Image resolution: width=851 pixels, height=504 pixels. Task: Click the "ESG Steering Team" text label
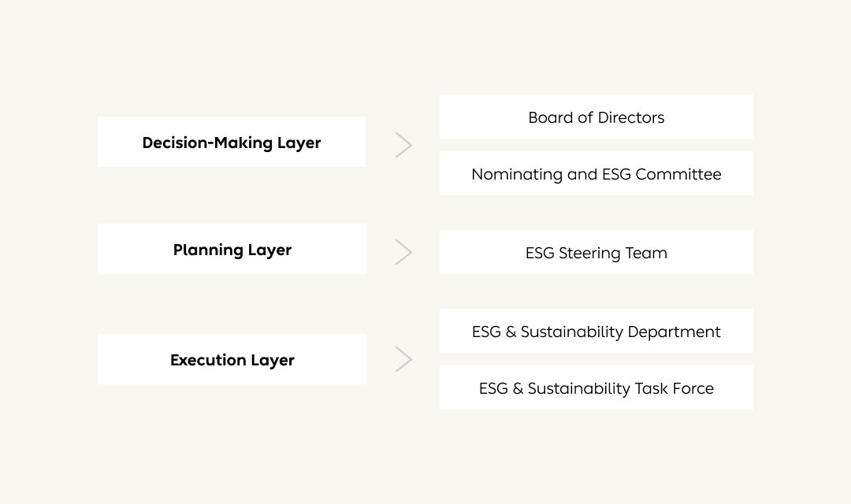click(x=596, y=253)
